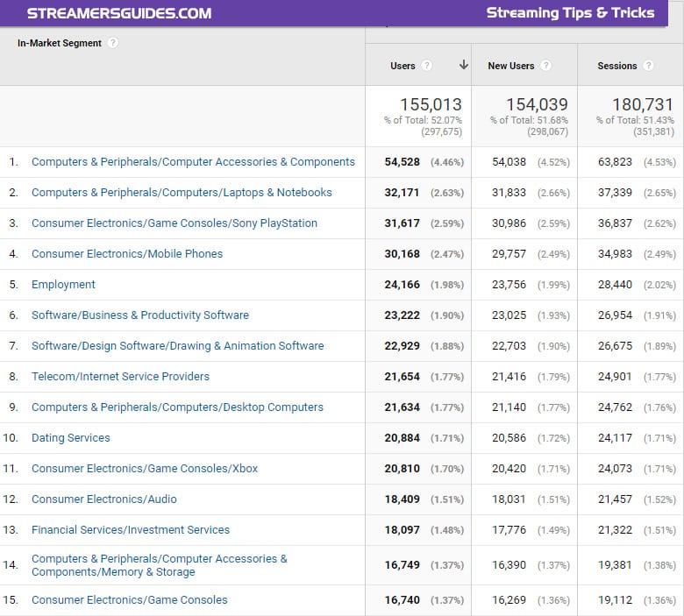
Task: Open Computers/Desktop Computers segment link
Action: point(177,407)
